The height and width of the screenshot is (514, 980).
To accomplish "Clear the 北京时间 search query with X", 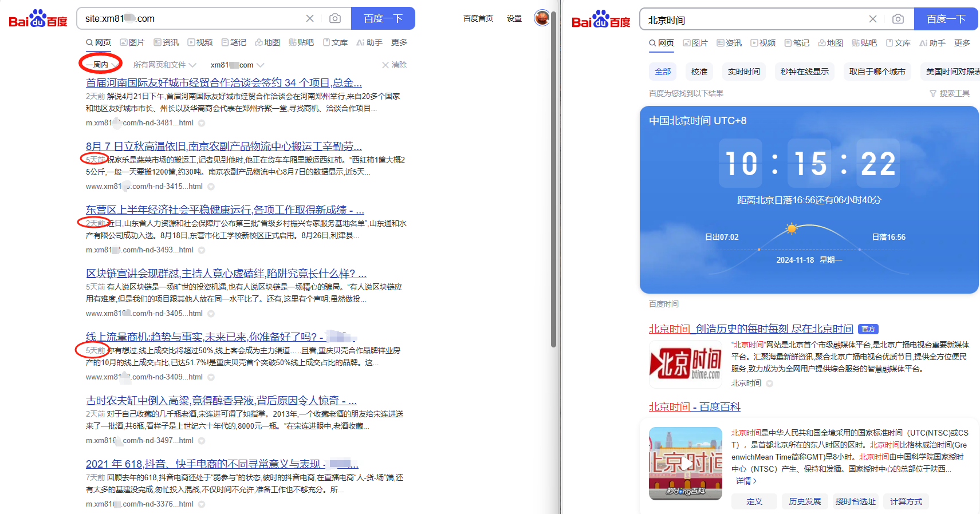I will [x=873, y=19].
